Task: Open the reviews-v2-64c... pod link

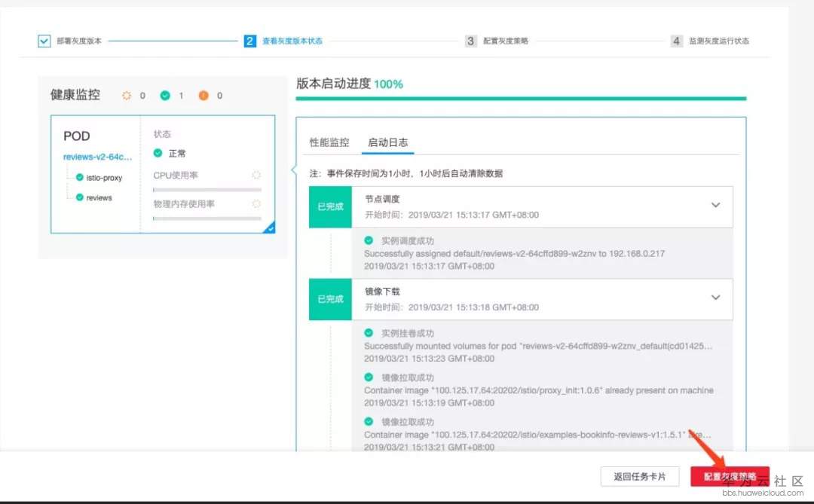Action: point(97,157)
